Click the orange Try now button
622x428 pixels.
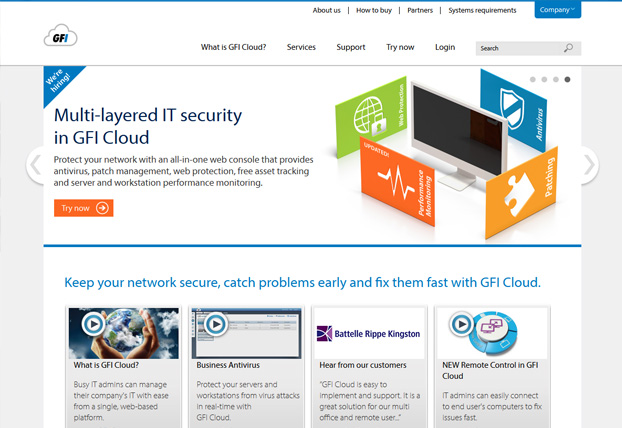[x=84, y=208]
